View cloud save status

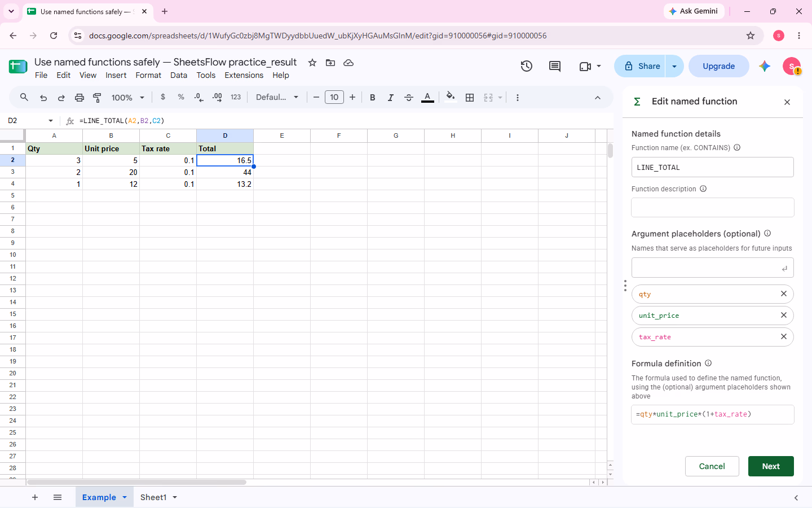(348, 63)
